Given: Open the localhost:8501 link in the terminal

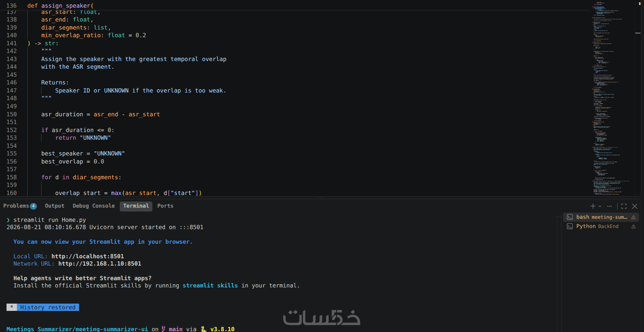Looking at the screenshot, I should click(88, 256).
